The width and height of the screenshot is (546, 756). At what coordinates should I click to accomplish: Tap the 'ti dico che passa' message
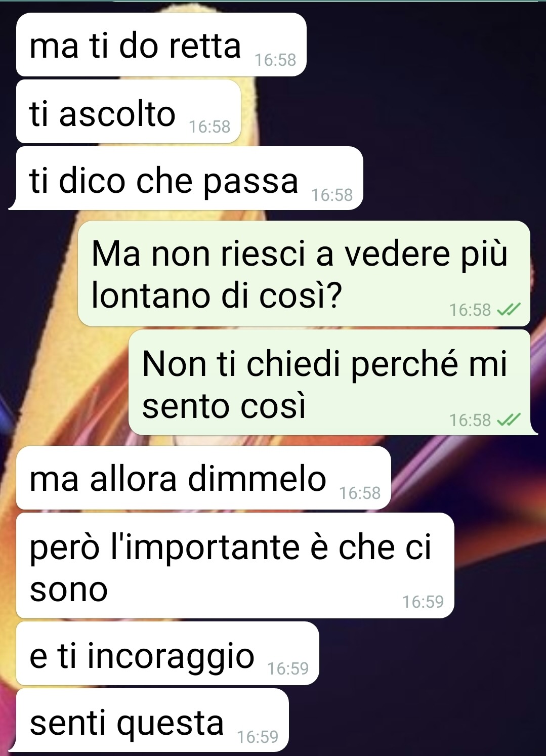pos(189,178)
